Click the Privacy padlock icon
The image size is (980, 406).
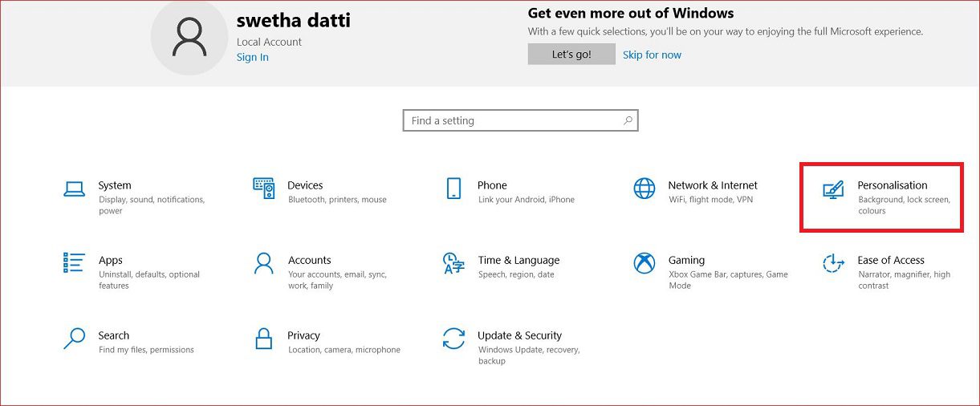pyautogui.click(x=263, y=339)
